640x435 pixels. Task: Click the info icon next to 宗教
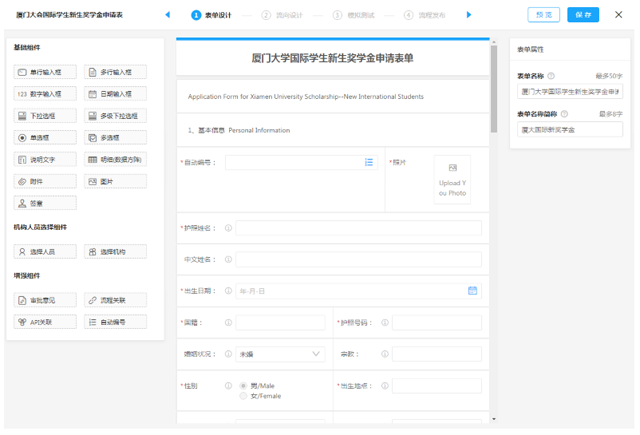[384, 354]
